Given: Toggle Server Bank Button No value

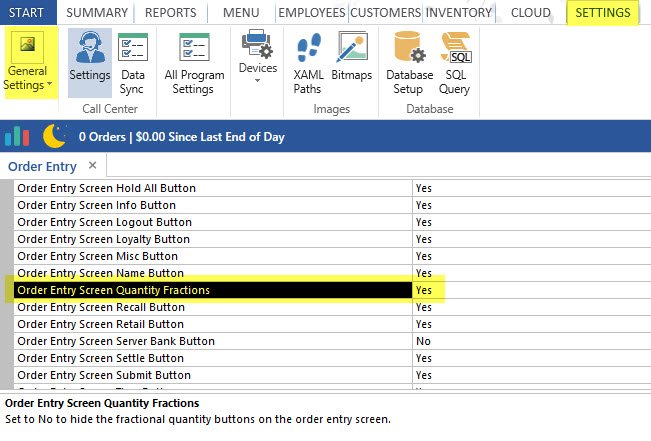Looking at the screenshot, I should pyautogui.click(x=424, y=341).
